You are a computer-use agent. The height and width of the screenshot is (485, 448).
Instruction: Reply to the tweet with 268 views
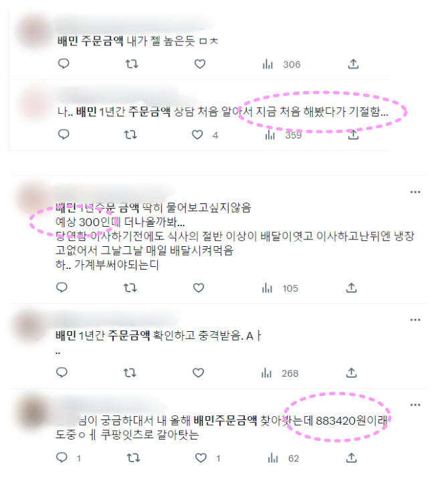62,373
